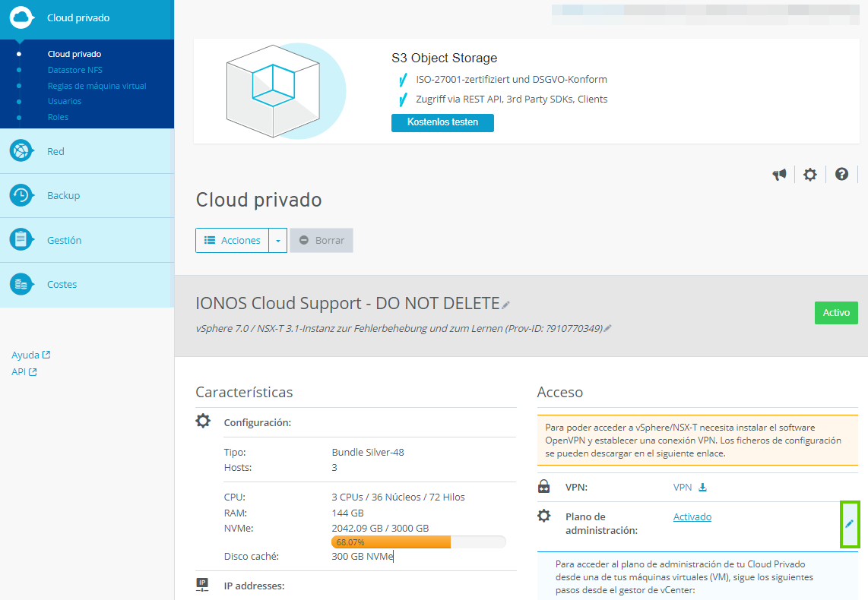Viewport: 868px width, 600px height.
Task: Select Datastore NFS in the submenu
Action: coord(74,70)
